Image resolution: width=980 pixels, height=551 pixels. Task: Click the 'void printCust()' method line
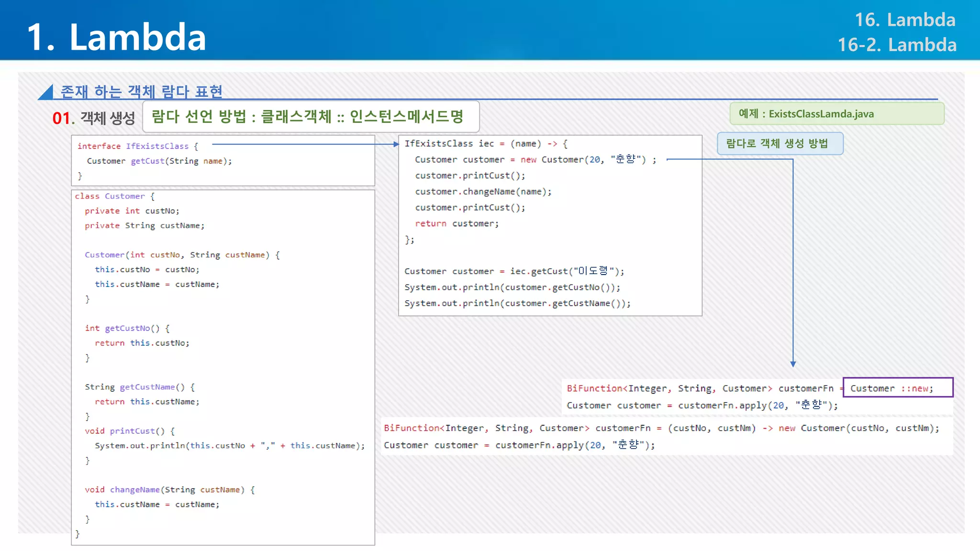[129, 431]
